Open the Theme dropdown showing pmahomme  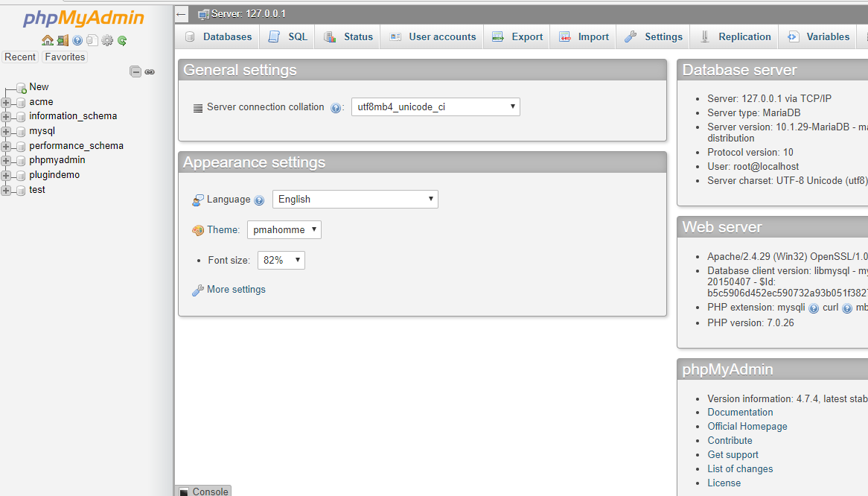coord(284,229)
